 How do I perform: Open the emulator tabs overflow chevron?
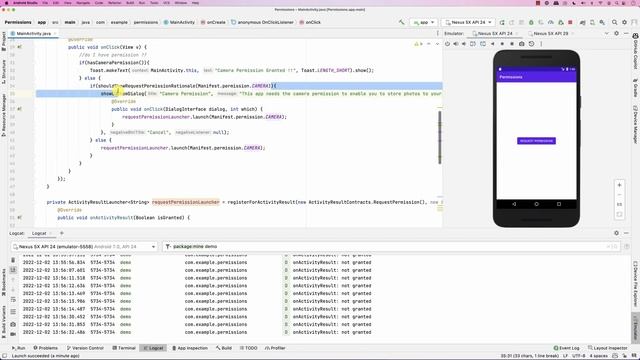click(607, 33)
